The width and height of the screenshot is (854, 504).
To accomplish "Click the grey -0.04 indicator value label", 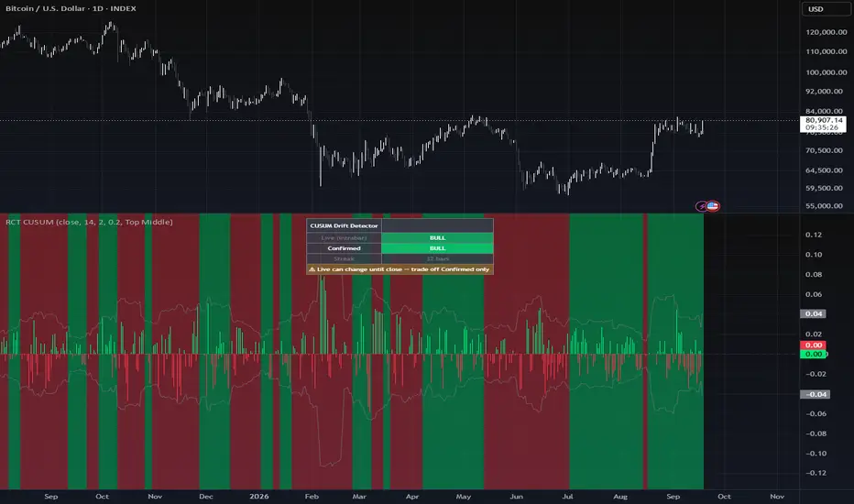I will (x=815, y=394).
